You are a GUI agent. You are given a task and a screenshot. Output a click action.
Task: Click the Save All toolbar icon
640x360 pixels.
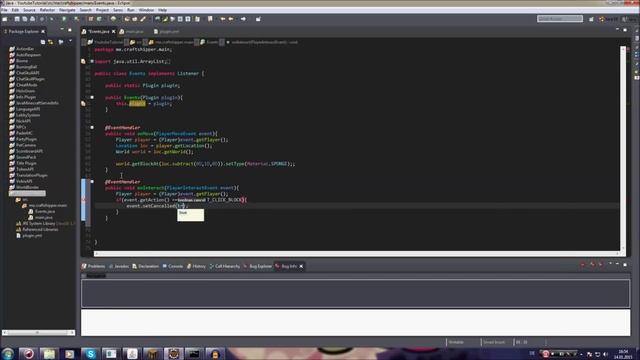24,19
